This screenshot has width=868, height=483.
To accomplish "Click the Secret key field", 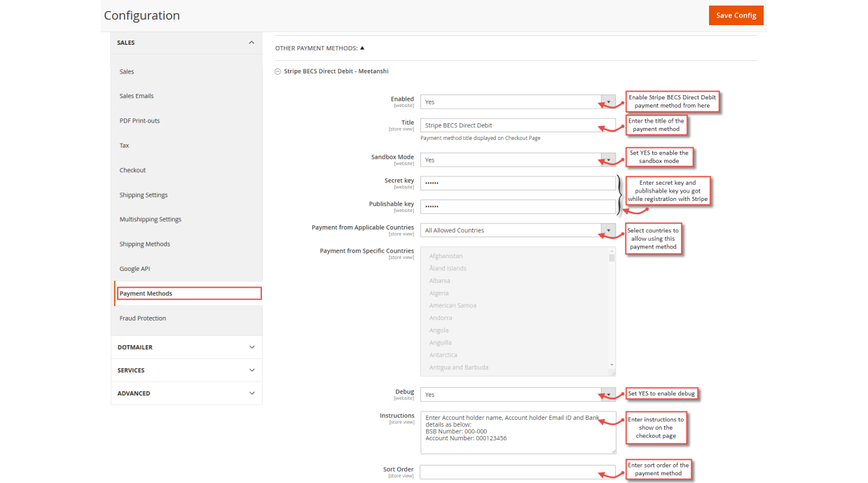I will click(518, 183).
